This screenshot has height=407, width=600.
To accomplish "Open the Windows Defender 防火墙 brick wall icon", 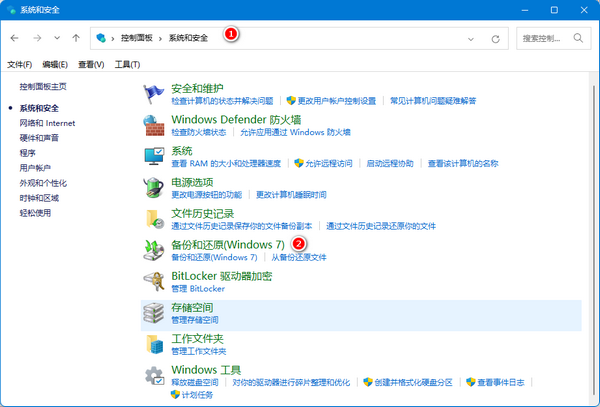I will click(153, 125).
